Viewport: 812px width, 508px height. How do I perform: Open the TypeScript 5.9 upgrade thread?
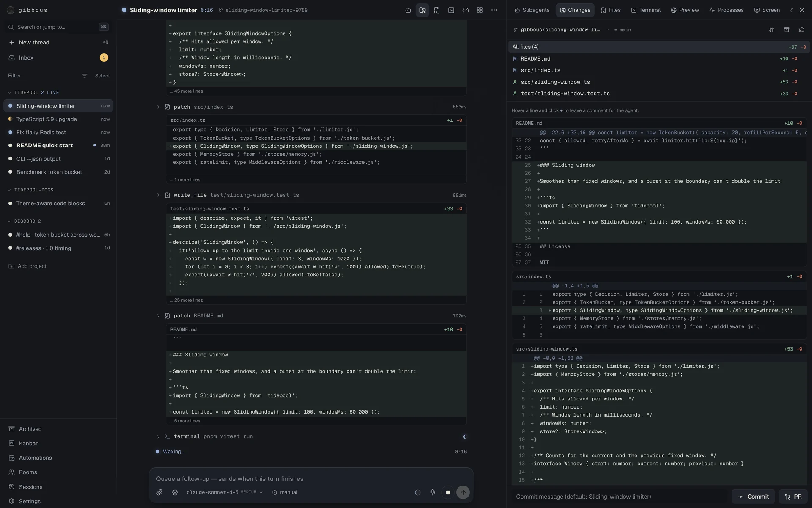point(58,119)
